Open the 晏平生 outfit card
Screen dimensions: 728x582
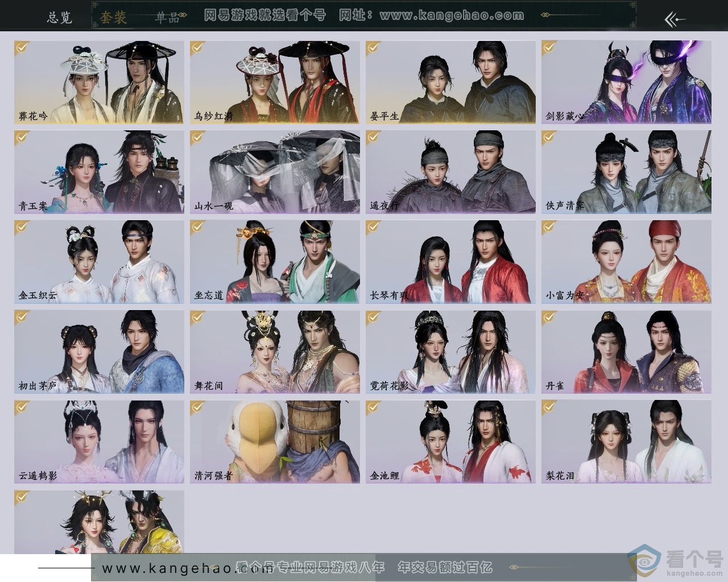click(450, 82)
